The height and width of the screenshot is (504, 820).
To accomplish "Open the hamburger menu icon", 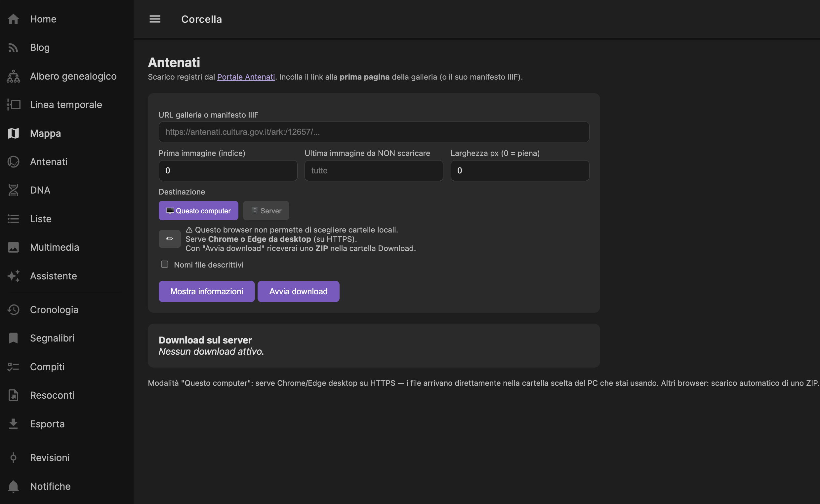I will point(155,19).
